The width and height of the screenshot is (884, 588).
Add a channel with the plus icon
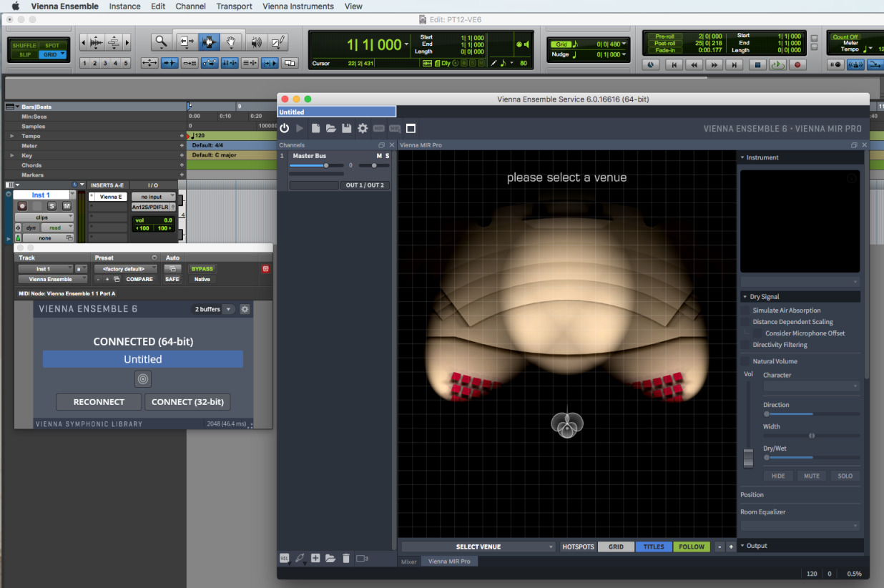(x=315, y=558)
